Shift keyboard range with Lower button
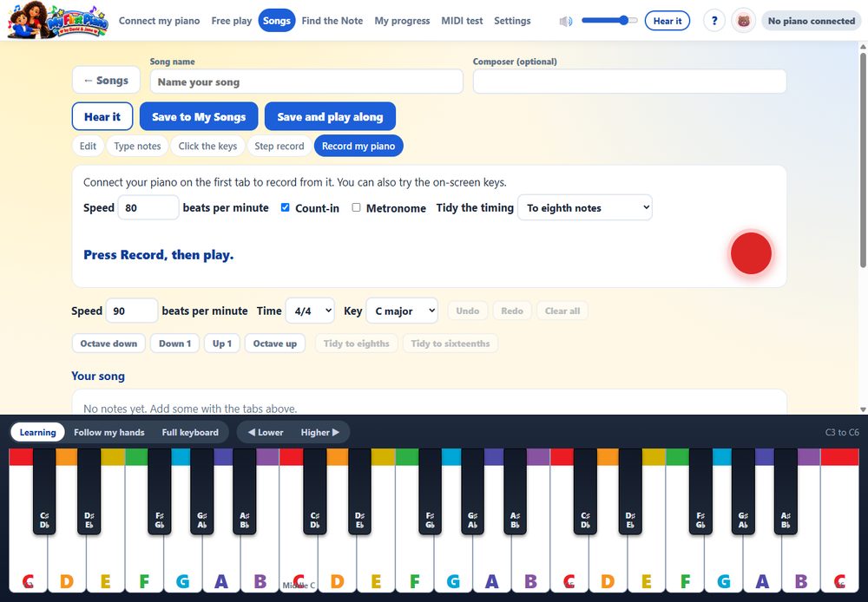Screen dimensions: 868x602 tap(266, 432)
